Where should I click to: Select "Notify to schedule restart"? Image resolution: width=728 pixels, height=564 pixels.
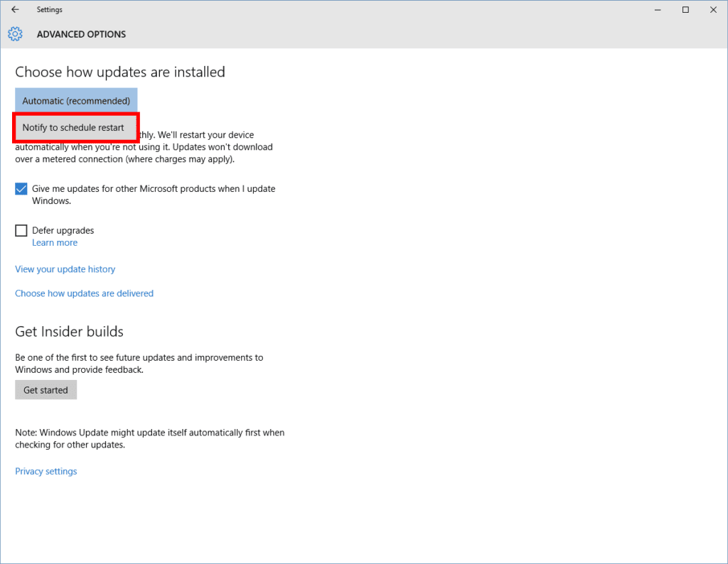pos(75,127)
